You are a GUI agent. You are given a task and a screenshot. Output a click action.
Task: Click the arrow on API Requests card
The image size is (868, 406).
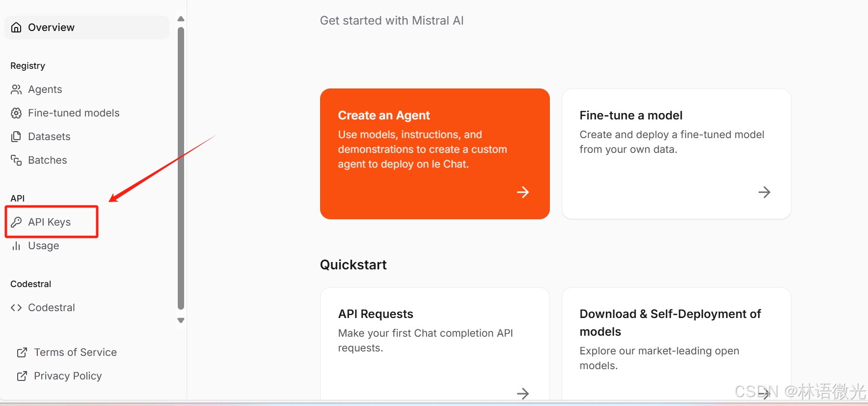[523, 393]
